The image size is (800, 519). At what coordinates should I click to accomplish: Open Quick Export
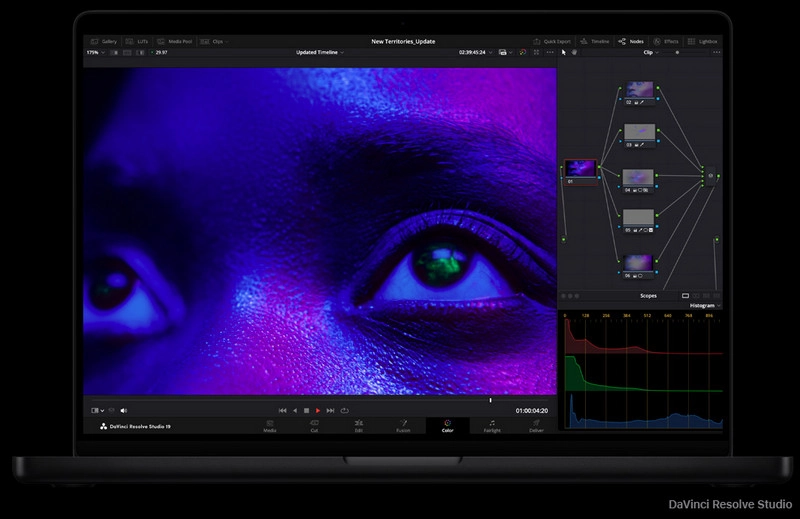coord(552,41)
